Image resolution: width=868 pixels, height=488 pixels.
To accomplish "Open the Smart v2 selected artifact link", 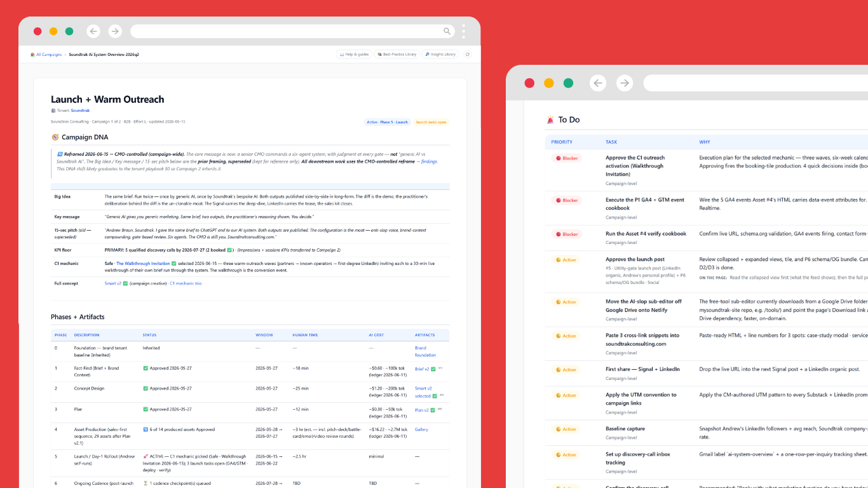I will coord(423,392).
